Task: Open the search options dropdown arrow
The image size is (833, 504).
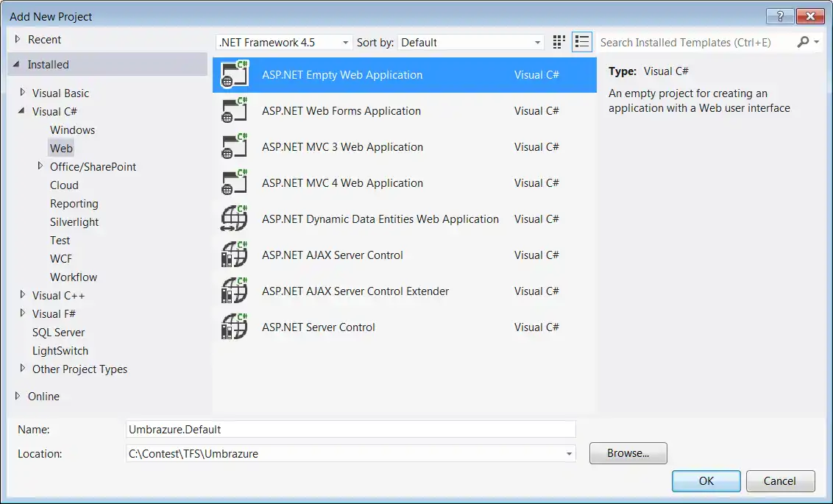Action: [817, 41]
